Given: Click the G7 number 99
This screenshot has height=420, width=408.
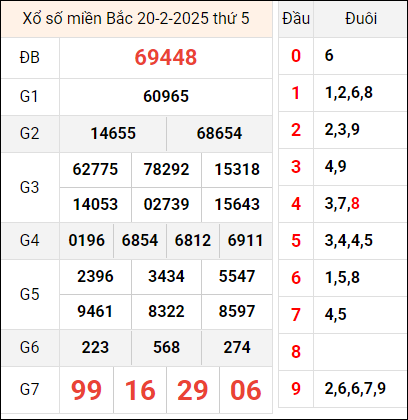Looking at the screenshot, I should click(x=86, y=390).
